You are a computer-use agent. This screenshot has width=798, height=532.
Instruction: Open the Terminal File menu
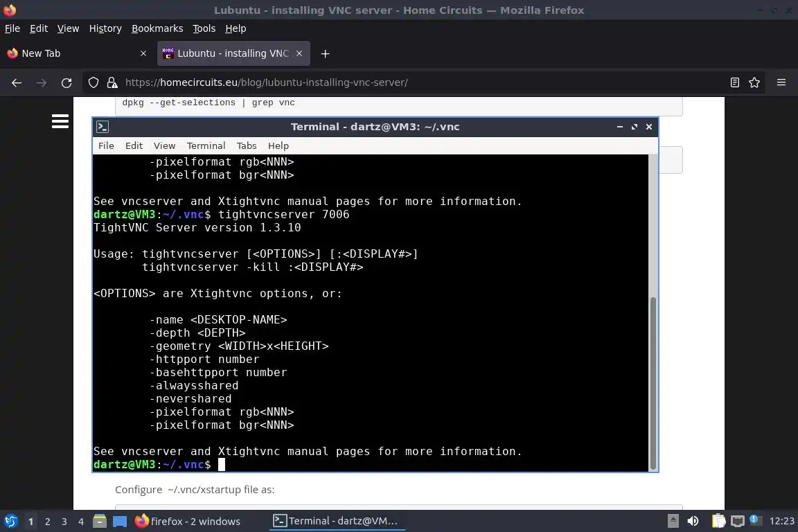click(x=106, y=145)
